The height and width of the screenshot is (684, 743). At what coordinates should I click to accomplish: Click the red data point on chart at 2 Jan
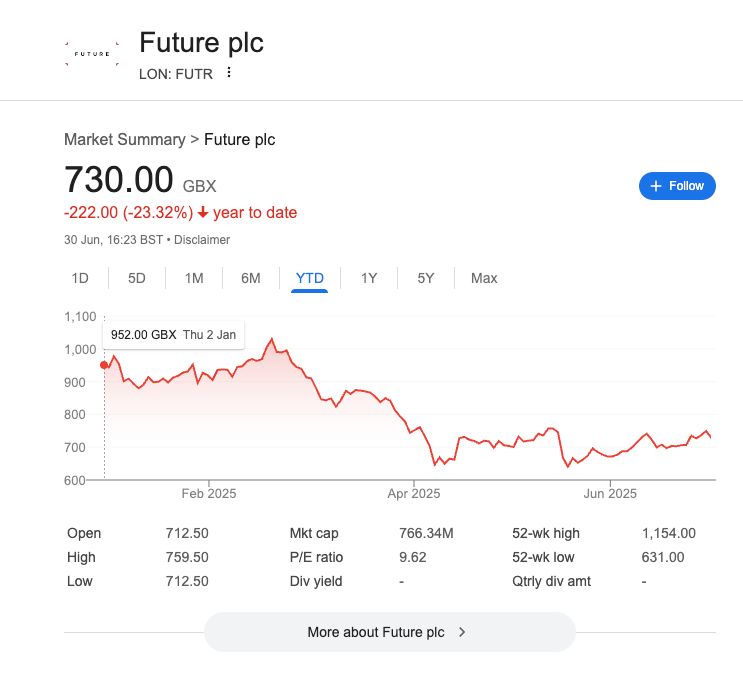(104, 365)
